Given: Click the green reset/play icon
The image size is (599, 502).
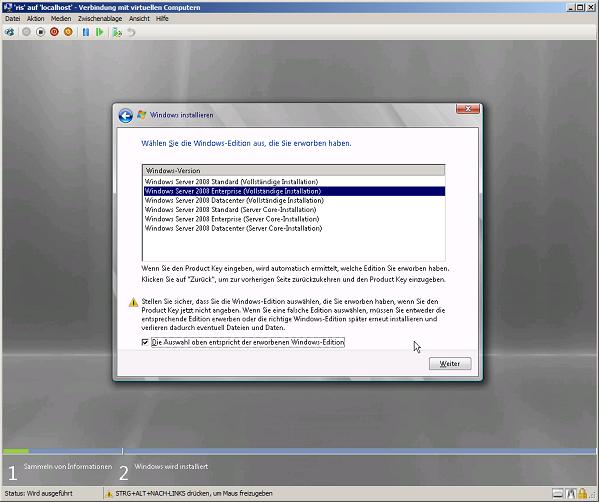Looking at the screenshot, I should coord(100,32).
